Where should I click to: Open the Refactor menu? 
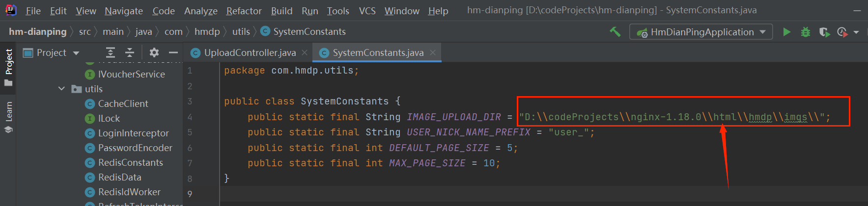click(x=244, y=11)
